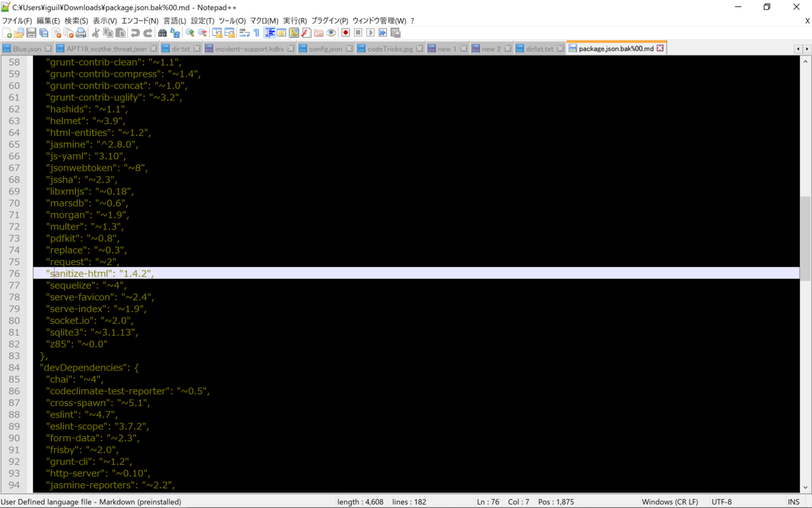Viewport: 812px width, 508px height.
Task: Switch to the config.json tab
Action: pyautogui.click(x=325, y=49)
